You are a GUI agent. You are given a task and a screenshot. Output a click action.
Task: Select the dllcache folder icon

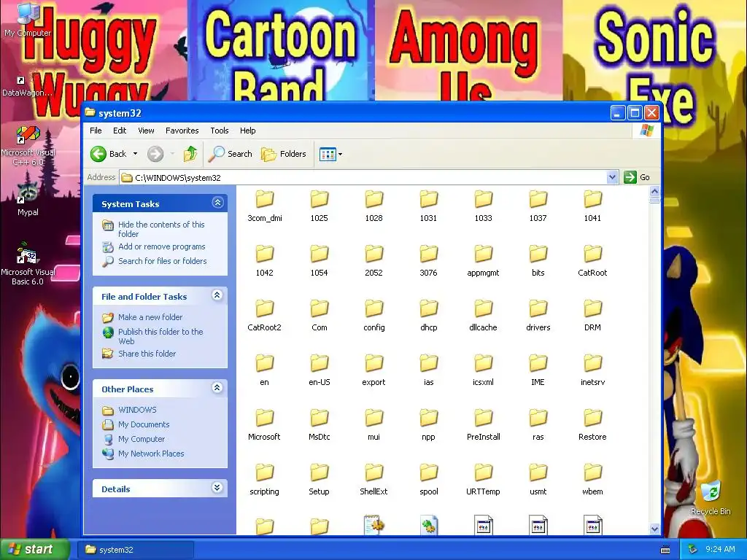coord(483,309)
